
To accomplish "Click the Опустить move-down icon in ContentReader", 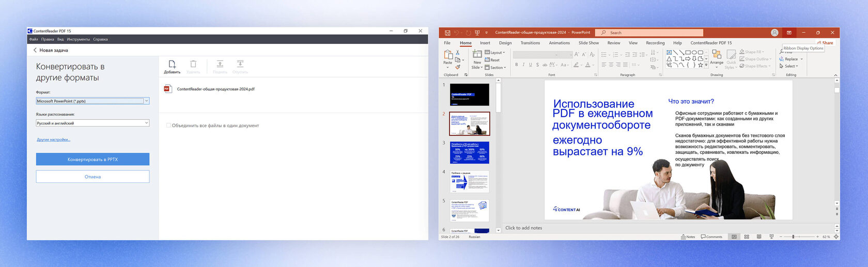I will pyautogui.click(x=240, y=64).
